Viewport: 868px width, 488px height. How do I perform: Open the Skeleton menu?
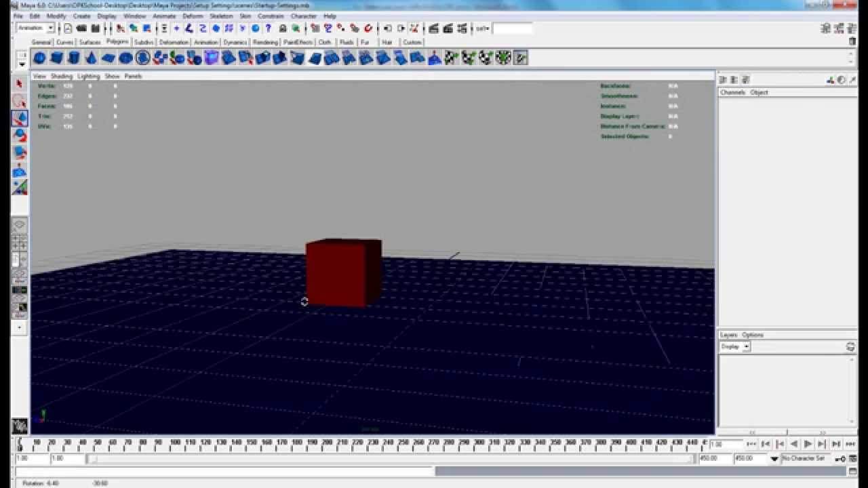tap(221, 16)
